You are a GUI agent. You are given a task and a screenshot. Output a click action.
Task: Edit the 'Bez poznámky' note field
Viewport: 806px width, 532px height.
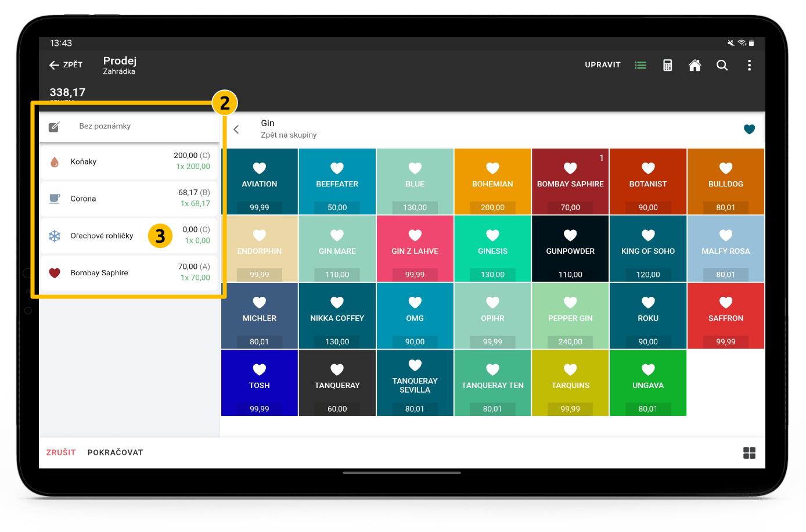point(129,127)
